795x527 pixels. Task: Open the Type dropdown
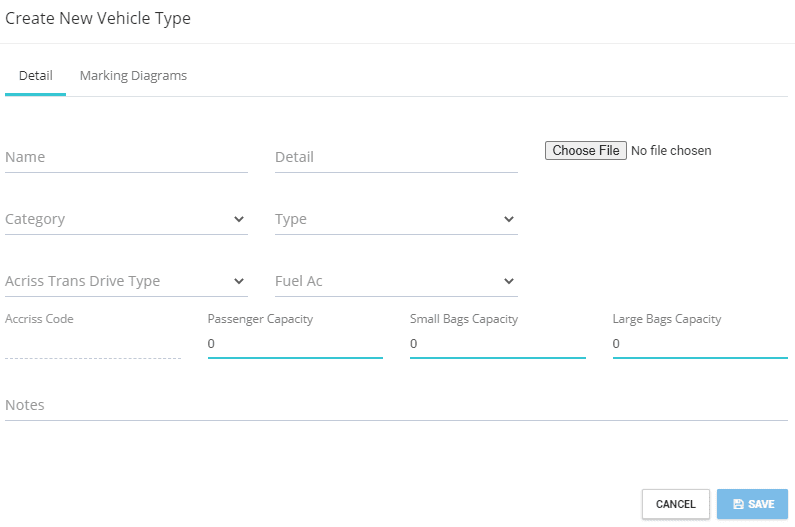pyautogui.click(x=395, y=219)
